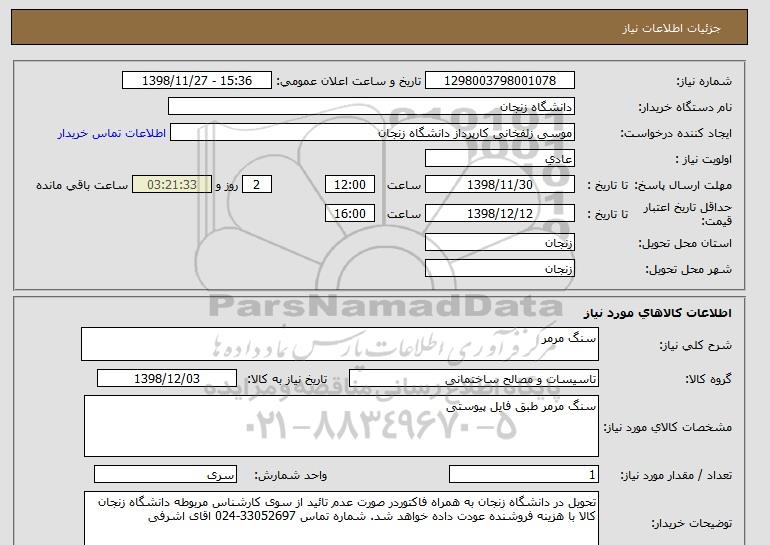The image size is (770, 545).
Task: Click the text ساعت باقی مانده
Action: pos(82,185)
